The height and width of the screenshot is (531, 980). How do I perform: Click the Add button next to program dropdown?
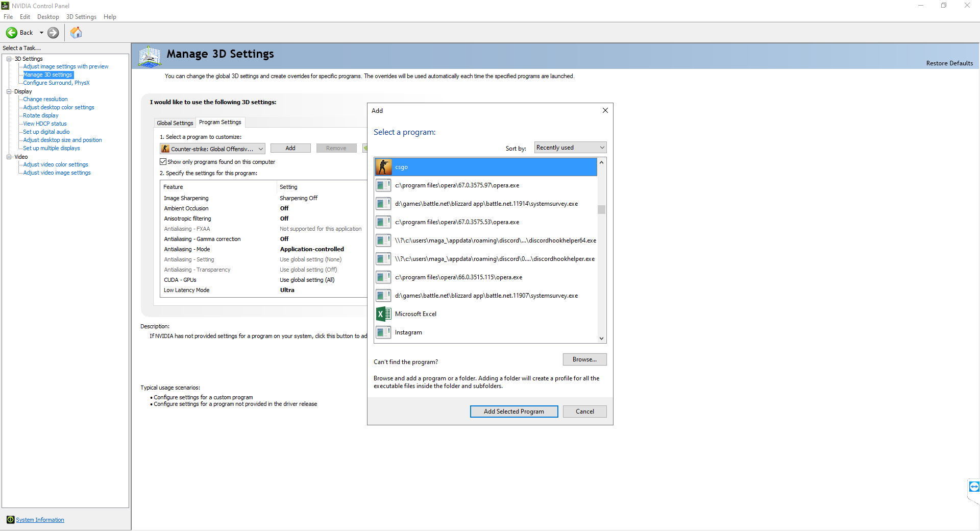click(290, 148)
